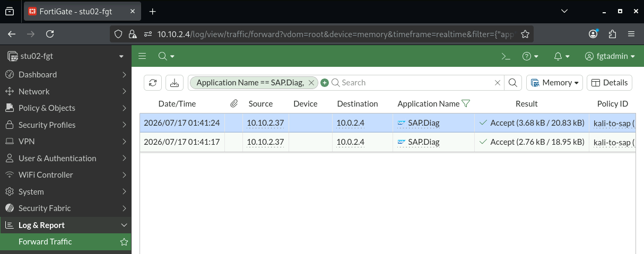Viewport: 644px width, 254px height.
Task: Click the site security shield icon
Action: tap(119, 34)
